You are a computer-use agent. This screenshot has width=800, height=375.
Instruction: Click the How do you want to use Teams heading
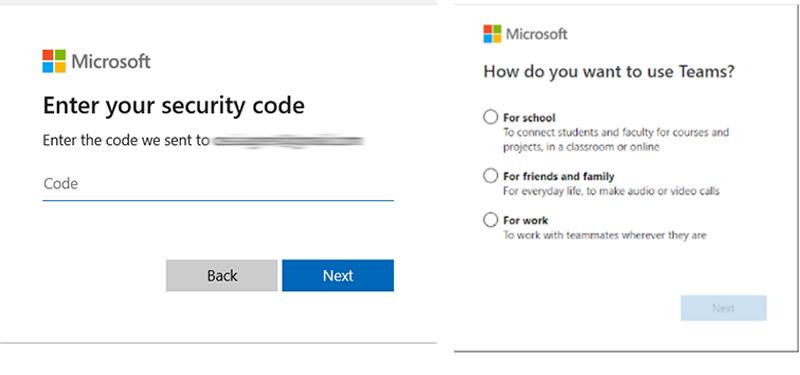pyautogui.click(x=609, y=71)
